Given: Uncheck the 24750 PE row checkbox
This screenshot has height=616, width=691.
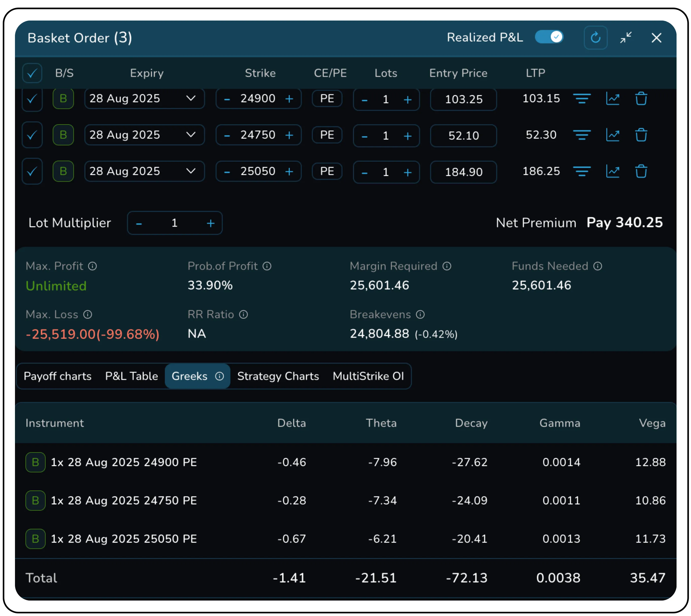Looking at the screenshot, I should pos(32,135).
